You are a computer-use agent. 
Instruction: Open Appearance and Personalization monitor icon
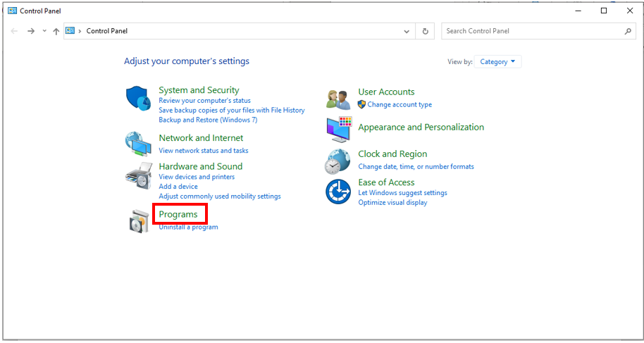tap(339, 130)
